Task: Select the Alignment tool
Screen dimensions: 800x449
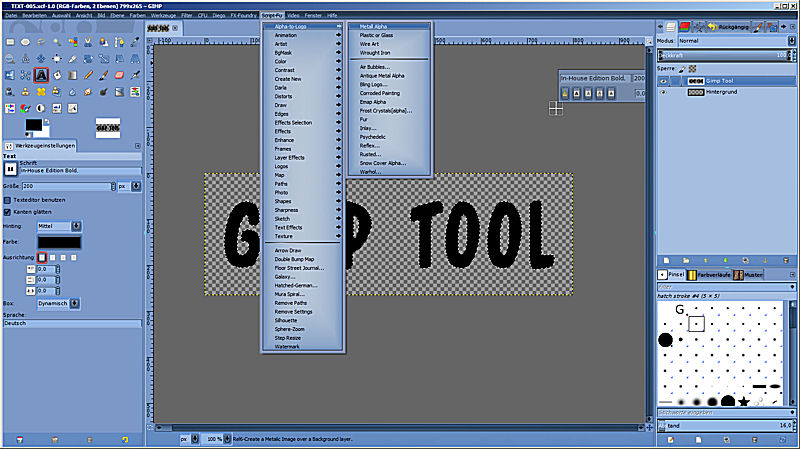Action: [57, 59]
